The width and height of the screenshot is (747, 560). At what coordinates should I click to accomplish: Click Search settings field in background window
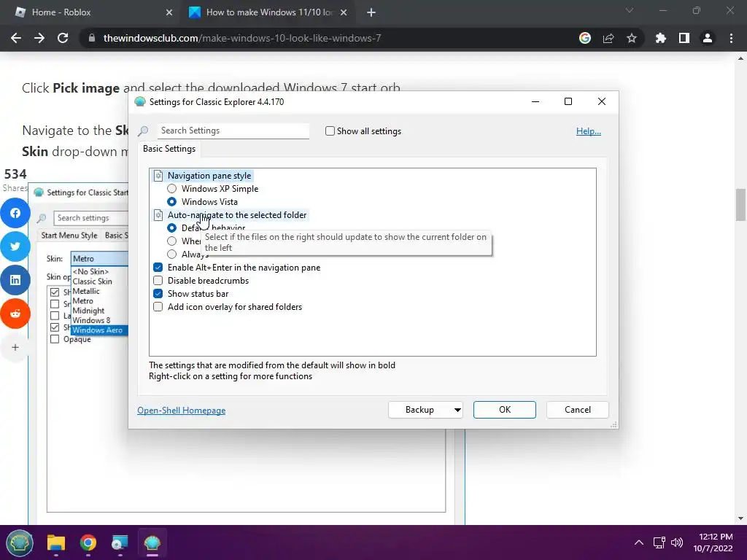pos(90,218)
